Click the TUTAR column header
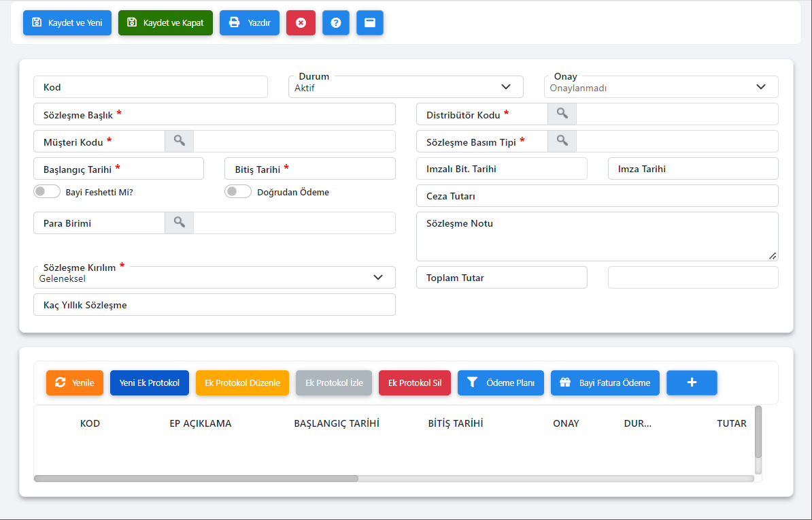Screen dimensions: 812x520 click(x=731, y=423)
